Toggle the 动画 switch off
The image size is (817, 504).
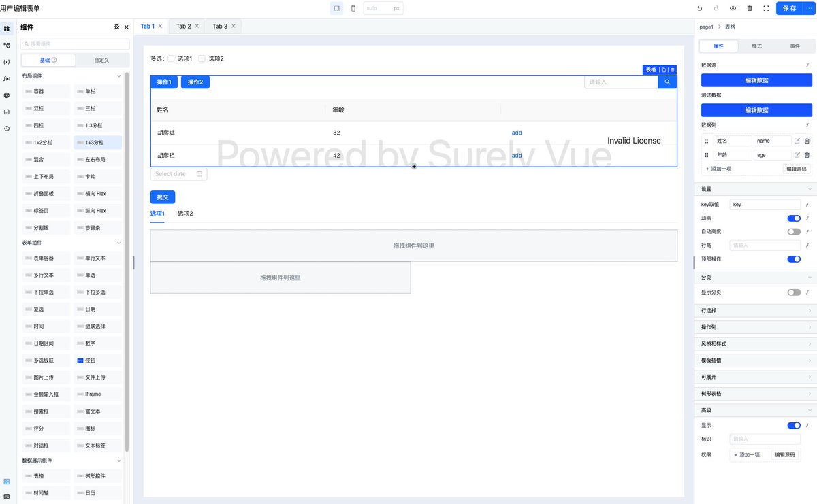[794, 218]
